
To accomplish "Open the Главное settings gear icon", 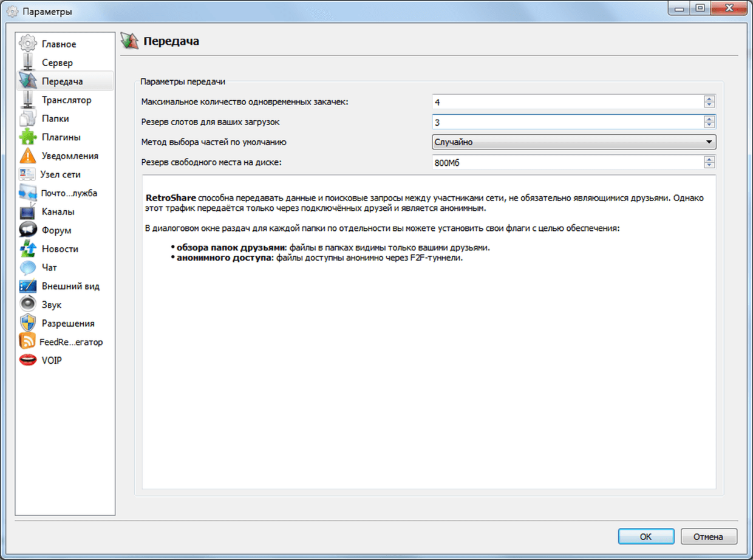I will point(28,44).
